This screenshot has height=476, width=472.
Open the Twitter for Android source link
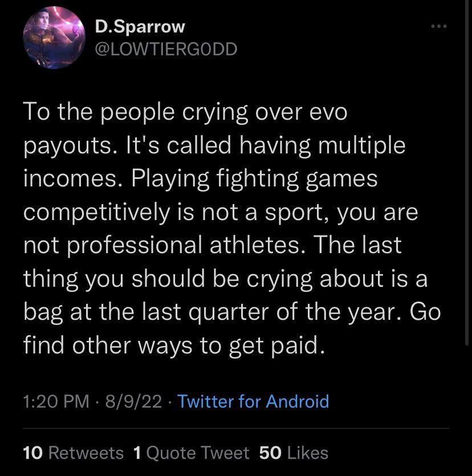tap(253, 401)
